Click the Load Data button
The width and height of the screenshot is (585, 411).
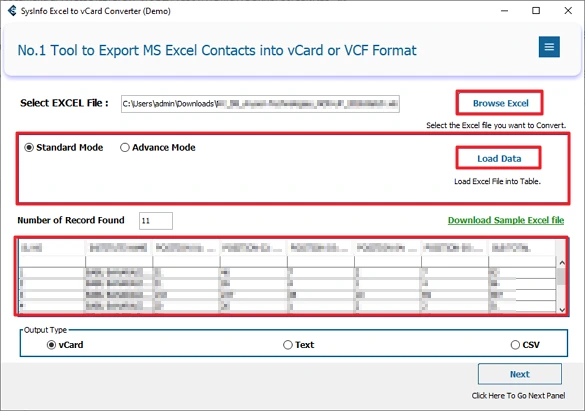coord(499,159)
